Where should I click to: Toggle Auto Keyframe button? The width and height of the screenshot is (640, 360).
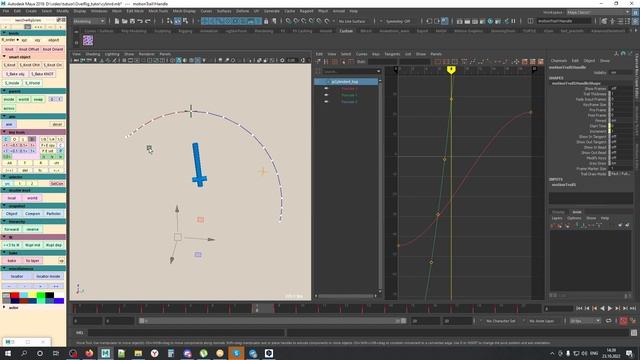pyautogui.click(x=623, y=321)
